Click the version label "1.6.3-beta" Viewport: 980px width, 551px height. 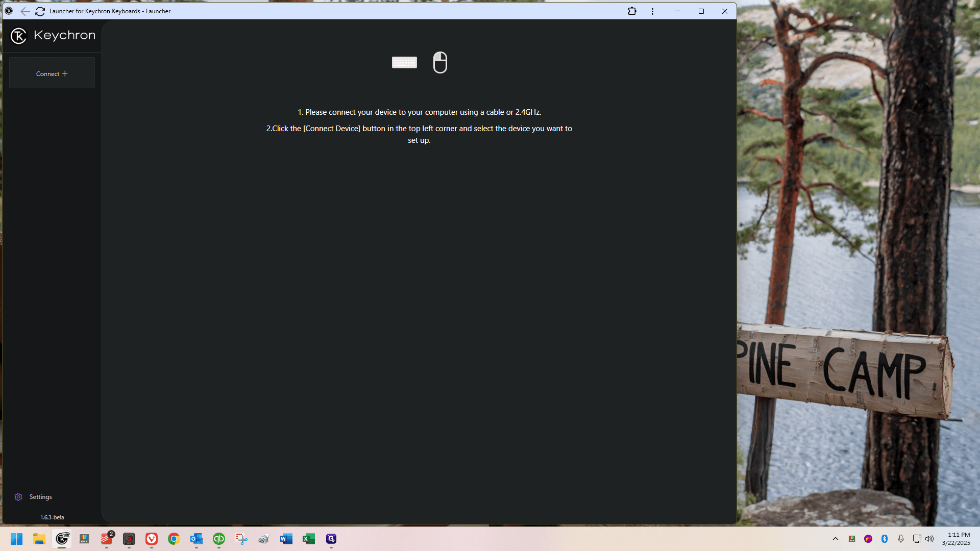click(x=52, y=517)
